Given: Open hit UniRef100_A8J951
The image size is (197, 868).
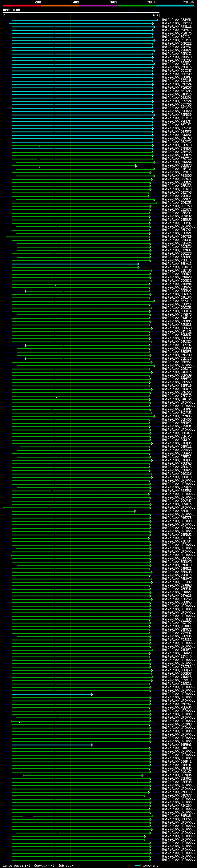Looking at the screenshot, I should 176,20.
